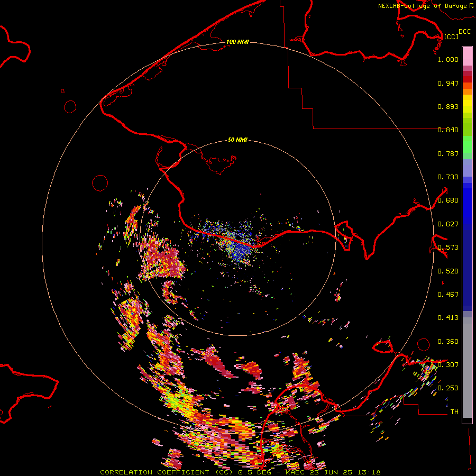Select the 0.573 scale value
This screenshot has height=476, width=476.
point(448,248)
